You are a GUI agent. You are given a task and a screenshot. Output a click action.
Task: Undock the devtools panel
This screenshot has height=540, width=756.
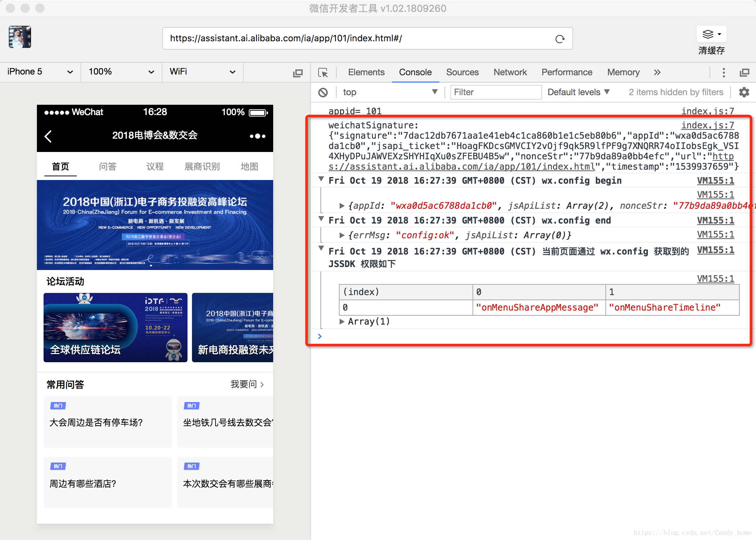[744, 73]
